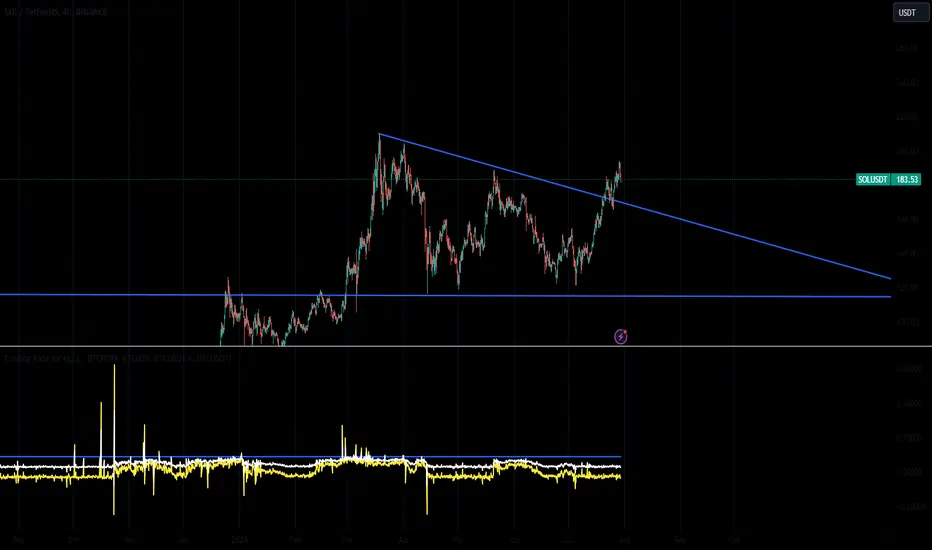Click the Funding Rate indicator legend

[x=118, y=359]
